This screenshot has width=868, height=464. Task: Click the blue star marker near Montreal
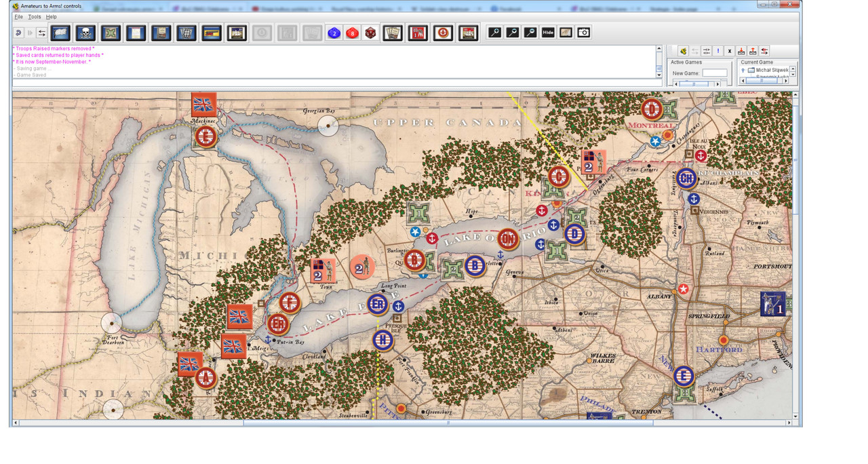coord(656,141)
